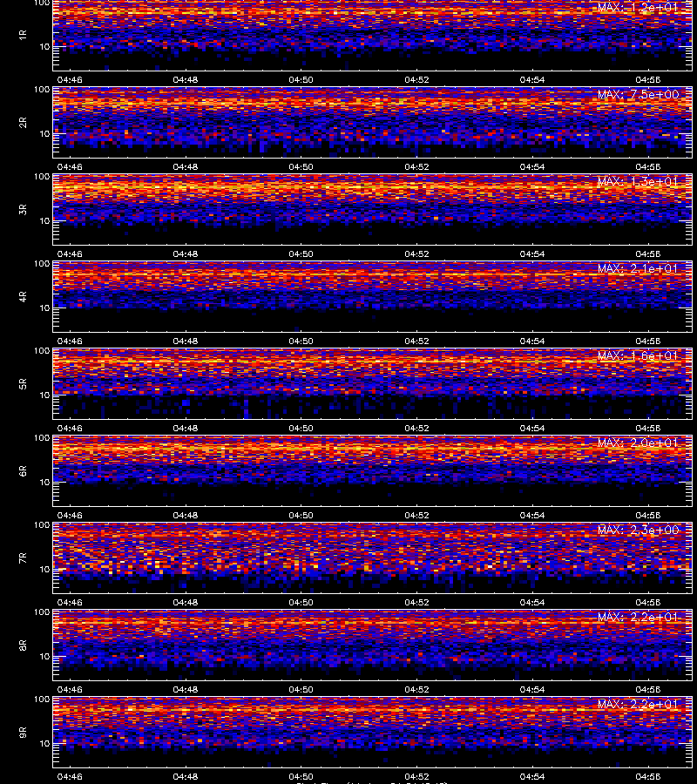This screenshot has width=697, height=784.
Task: Click the 1R axis label
Action: 23,35
